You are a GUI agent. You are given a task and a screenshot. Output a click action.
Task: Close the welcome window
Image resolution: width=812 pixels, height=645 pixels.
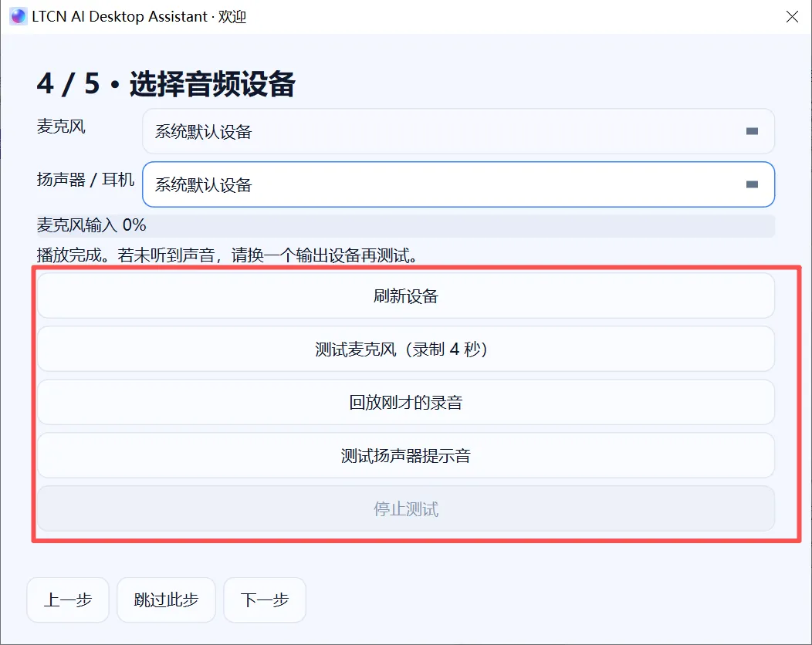pyautogui.click(x=792, y=16)
